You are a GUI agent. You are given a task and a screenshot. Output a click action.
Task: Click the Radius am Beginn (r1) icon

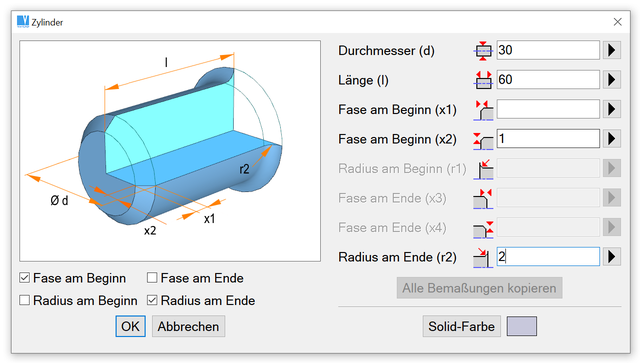(483, 169)
